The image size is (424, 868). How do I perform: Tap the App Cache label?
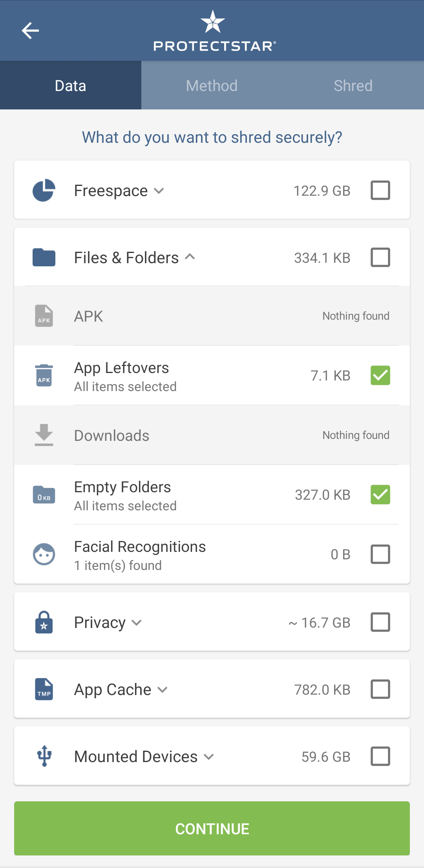point(113,690)
